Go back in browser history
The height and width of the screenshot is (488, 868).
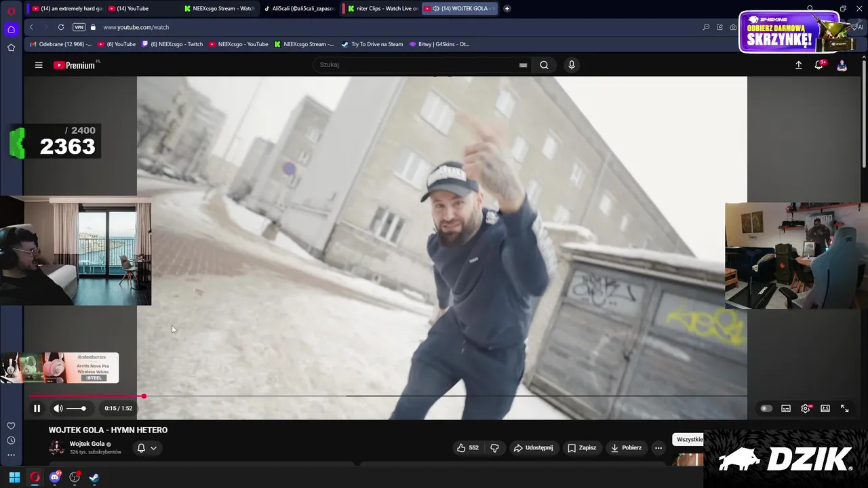click(x=31, y=27)
